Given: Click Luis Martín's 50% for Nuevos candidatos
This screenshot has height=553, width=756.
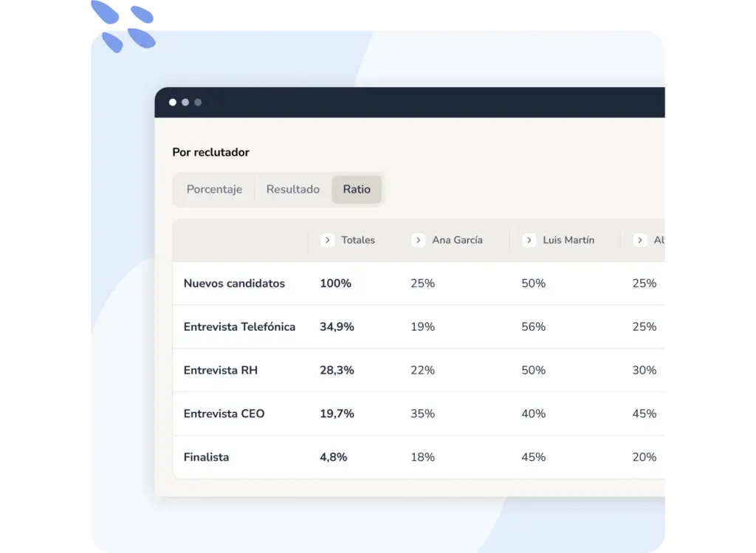Looking at the screenshot, I should pos(534,284).
